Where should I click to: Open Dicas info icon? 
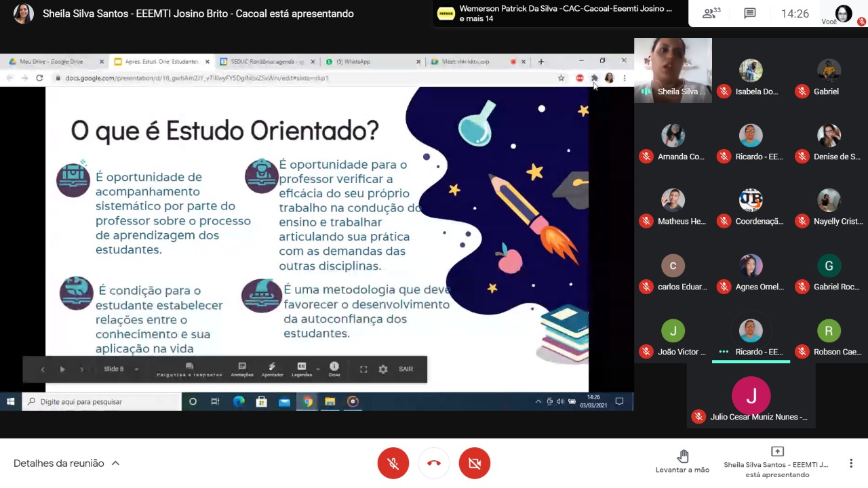pos(334,369)
